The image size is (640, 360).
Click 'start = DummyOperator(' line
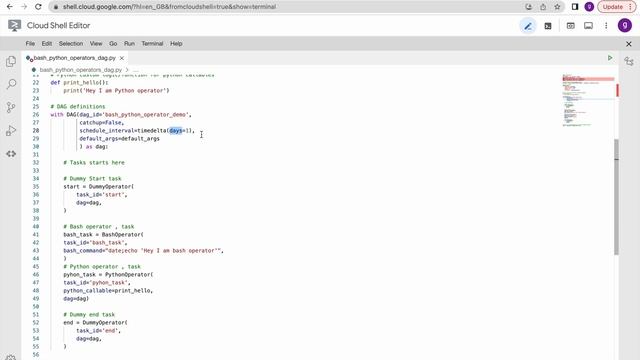[x=98, y=187]
